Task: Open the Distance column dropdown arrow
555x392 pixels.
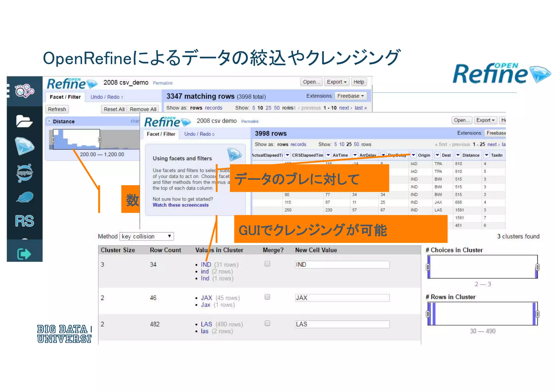Action: [x=458, y=155]
